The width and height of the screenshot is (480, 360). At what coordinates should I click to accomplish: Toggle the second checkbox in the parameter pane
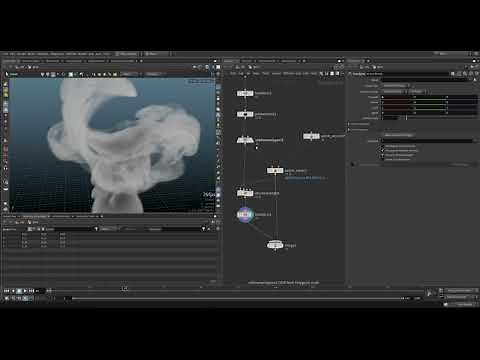[382, 151]
